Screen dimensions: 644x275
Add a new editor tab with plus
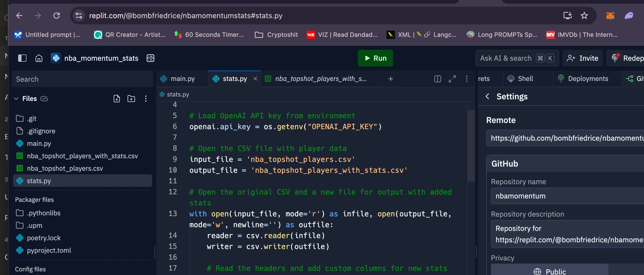point(391,79)
